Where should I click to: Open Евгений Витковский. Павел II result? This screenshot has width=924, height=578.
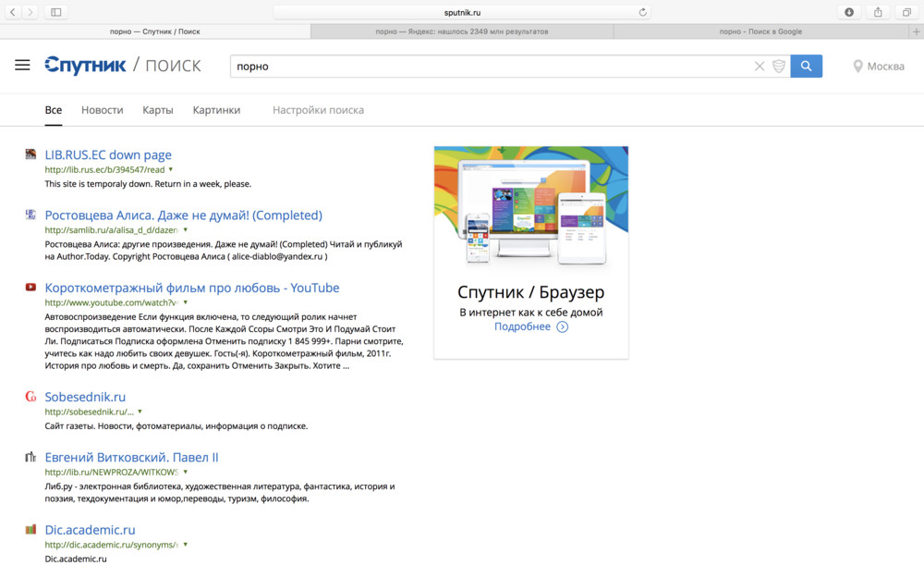pos(131,457)
